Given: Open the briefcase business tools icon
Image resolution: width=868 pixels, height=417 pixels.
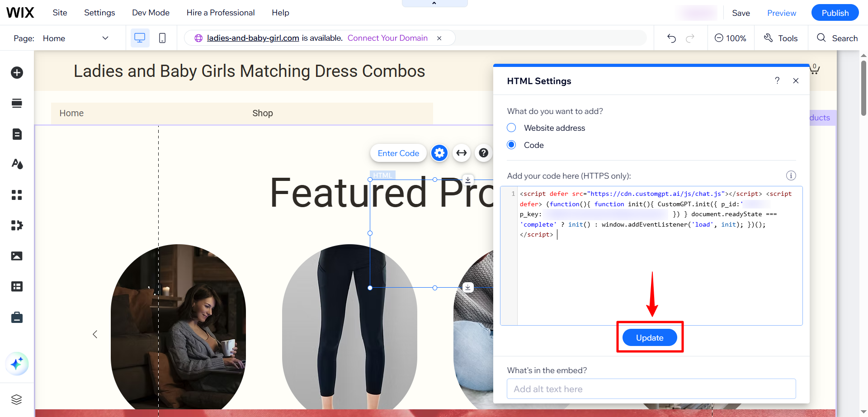Looking at the screenshot, I should point(17,317).
